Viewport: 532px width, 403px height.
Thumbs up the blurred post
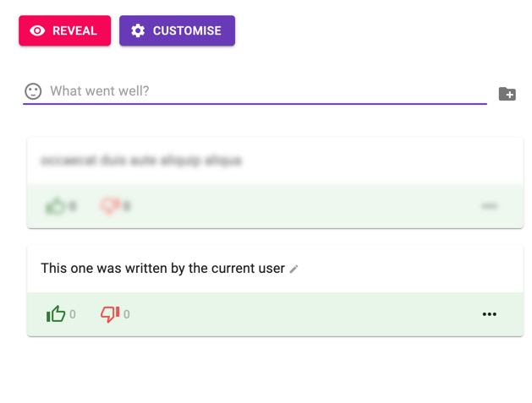pos(55,206)
